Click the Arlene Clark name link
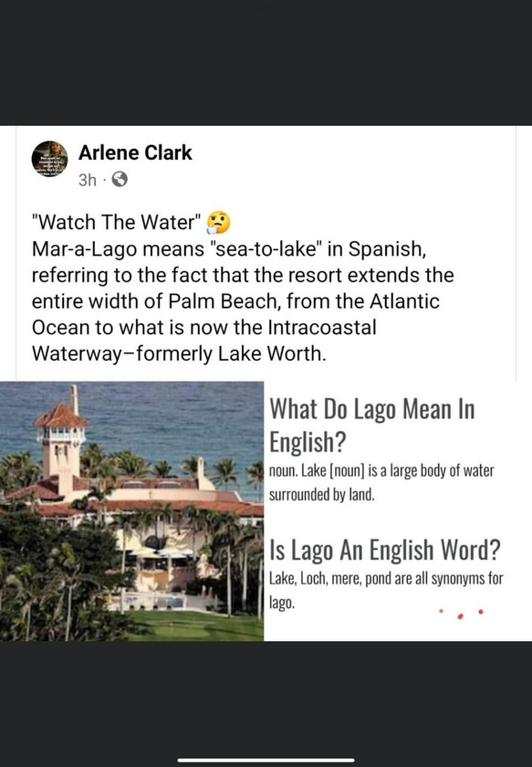 (135, 152)
